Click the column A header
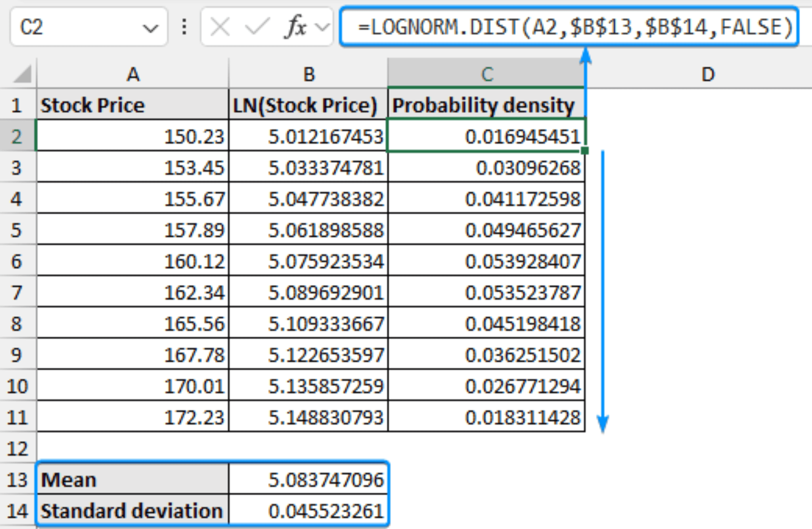Image resolution: width=812 pixels, height=529 pixels. (x=133, y=74)
